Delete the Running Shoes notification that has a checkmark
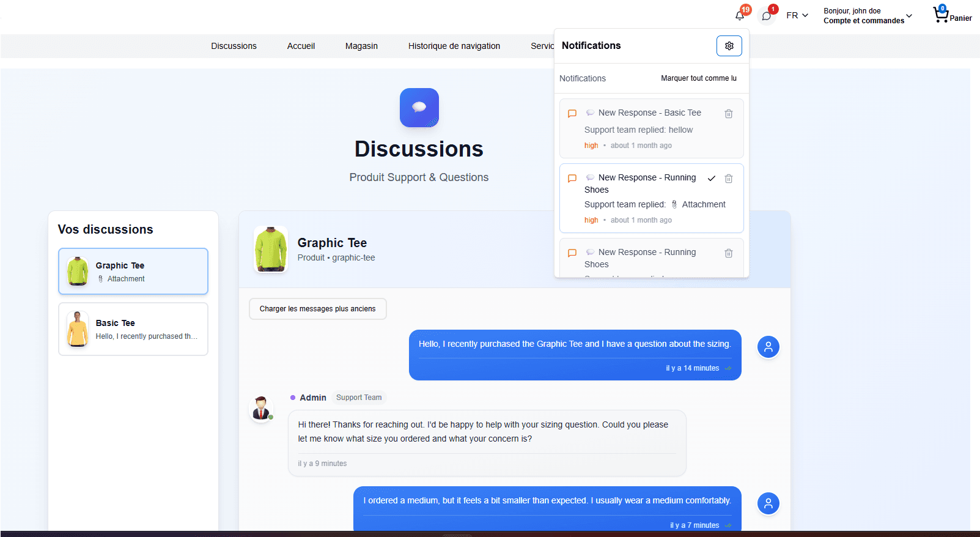The width and height of the screenshot is (980, 537). 729,179
